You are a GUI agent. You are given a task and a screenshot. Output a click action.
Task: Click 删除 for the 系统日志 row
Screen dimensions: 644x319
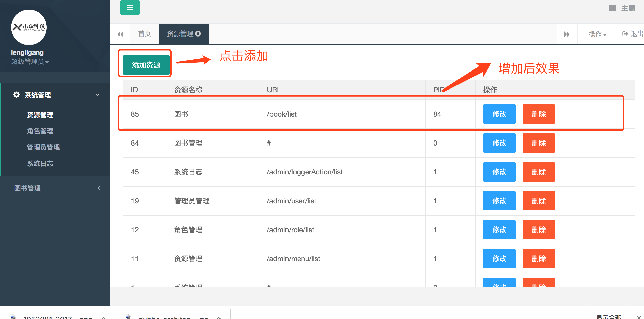pyautogui.click(x=538, y=172)
